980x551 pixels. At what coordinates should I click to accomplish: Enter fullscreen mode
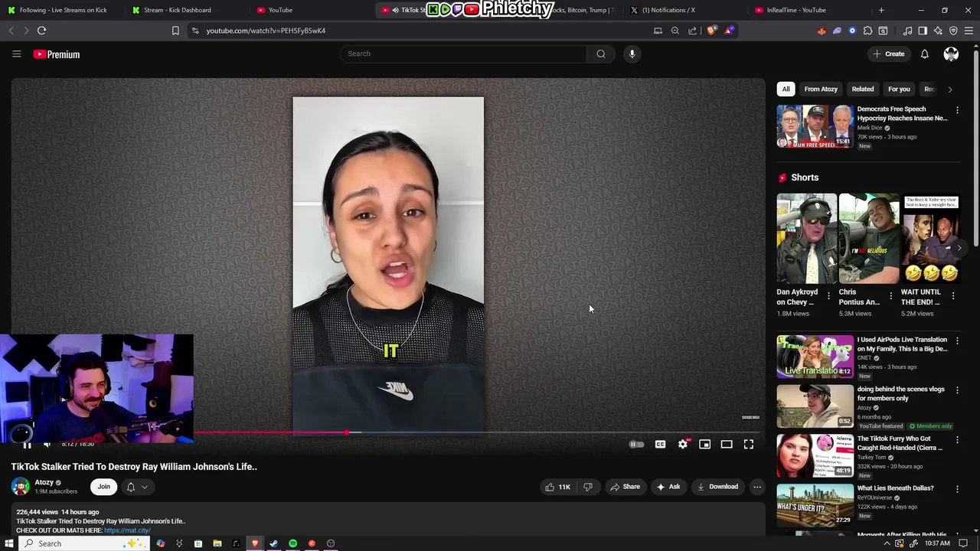coord(749,445)
